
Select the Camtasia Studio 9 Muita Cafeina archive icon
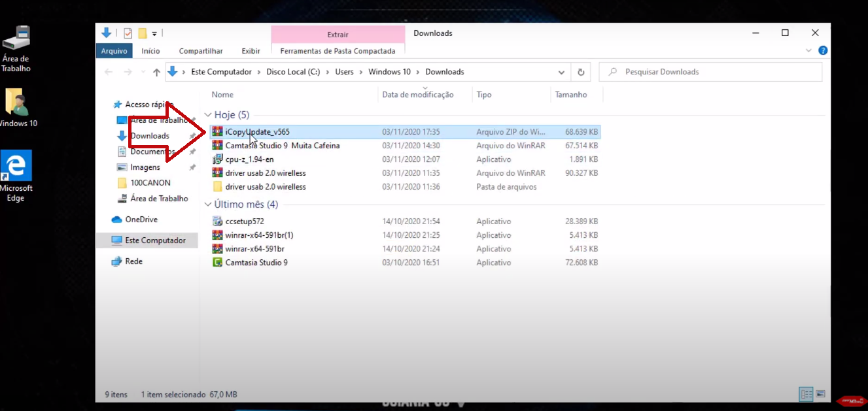[218, 146]
